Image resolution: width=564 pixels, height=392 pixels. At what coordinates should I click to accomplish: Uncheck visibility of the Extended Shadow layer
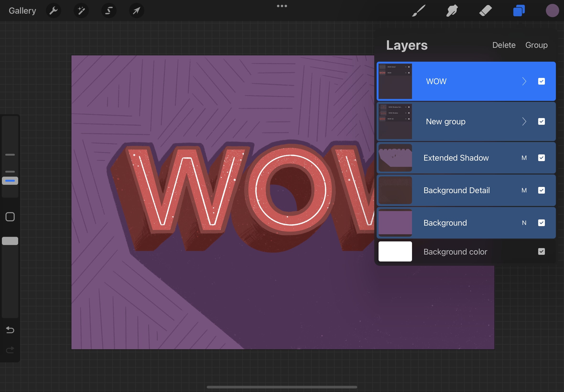click(541, 158)
